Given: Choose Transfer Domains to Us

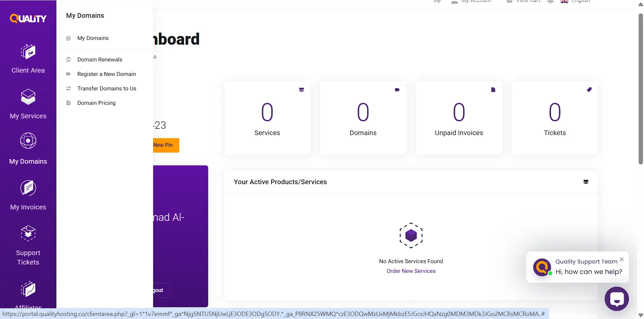Looking at the screenshot, I should click(107, 88).
